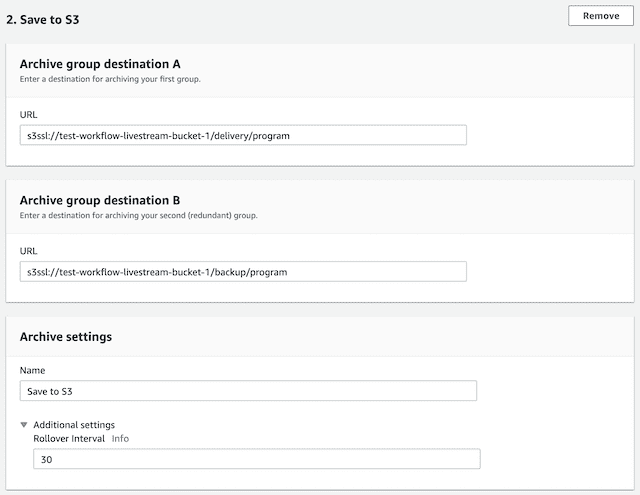Image resolution: width=640 pixels, height=495 pixels.
Task: Collapse the Additional settings triangle
Action: tap(25, 425)
